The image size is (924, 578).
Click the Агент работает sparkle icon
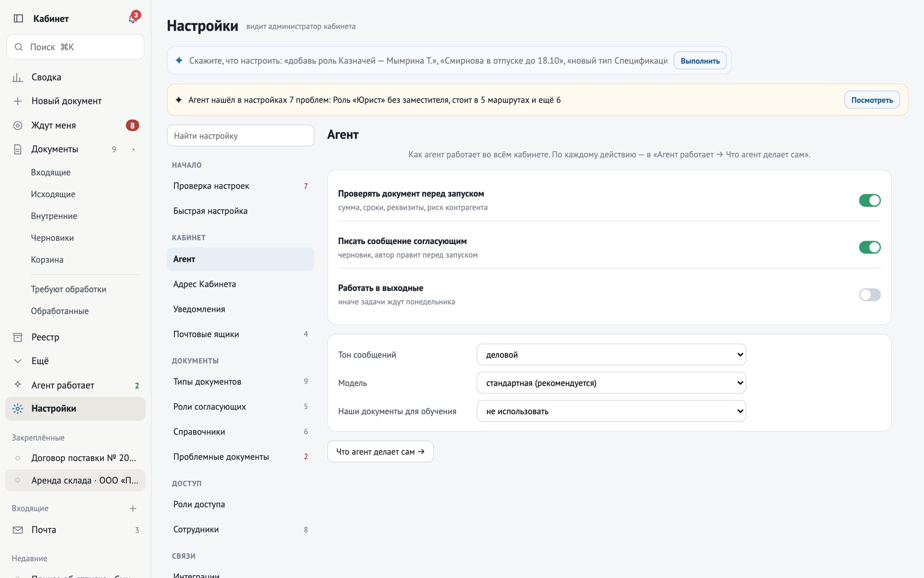(x=17, y=384)
